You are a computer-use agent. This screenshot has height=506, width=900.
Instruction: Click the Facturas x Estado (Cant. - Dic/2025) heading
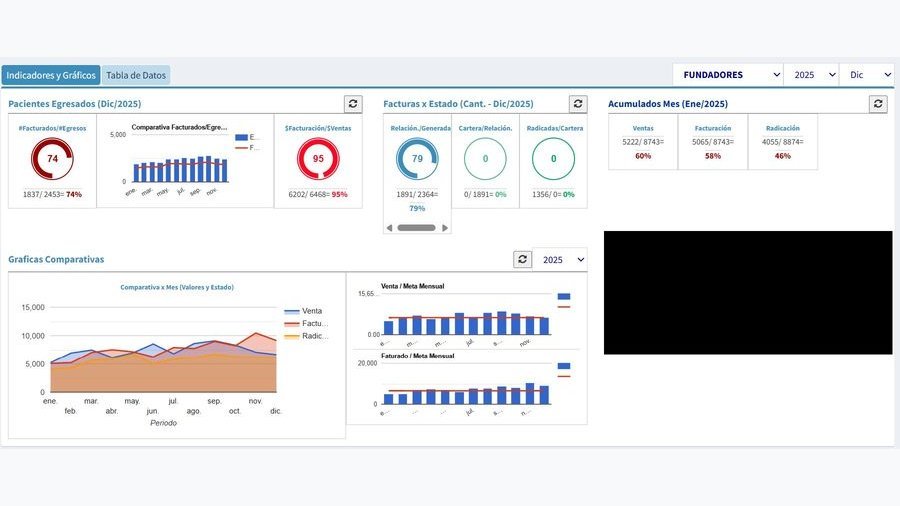pos(458,104)
